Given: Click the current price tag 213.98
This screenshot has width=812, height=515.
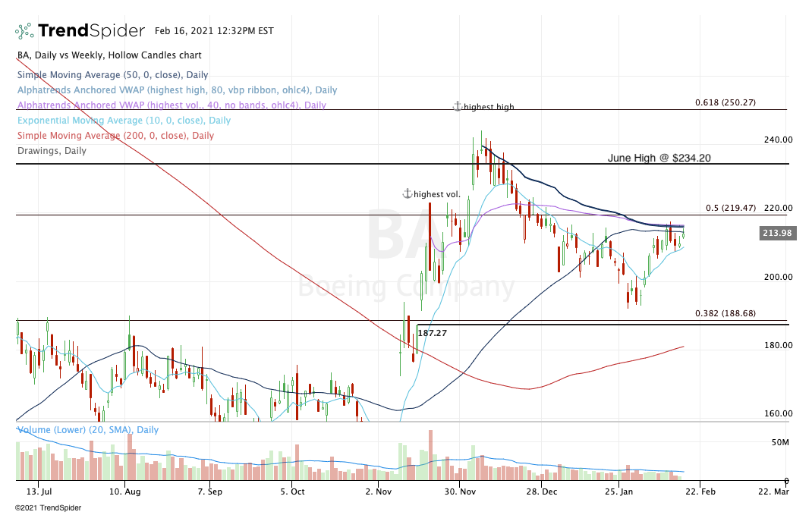Looking at the screenshot, I should click(777, 233).
